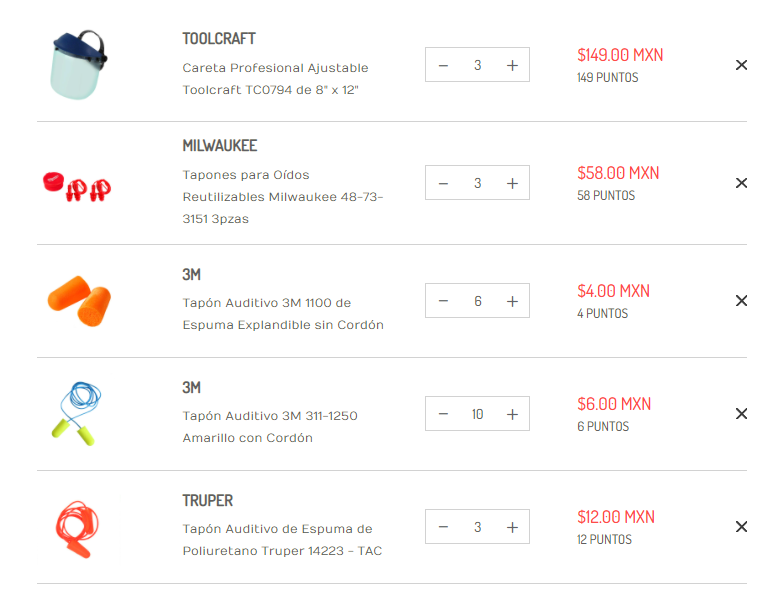Open the face shield product thumbnail

[78, 65]
